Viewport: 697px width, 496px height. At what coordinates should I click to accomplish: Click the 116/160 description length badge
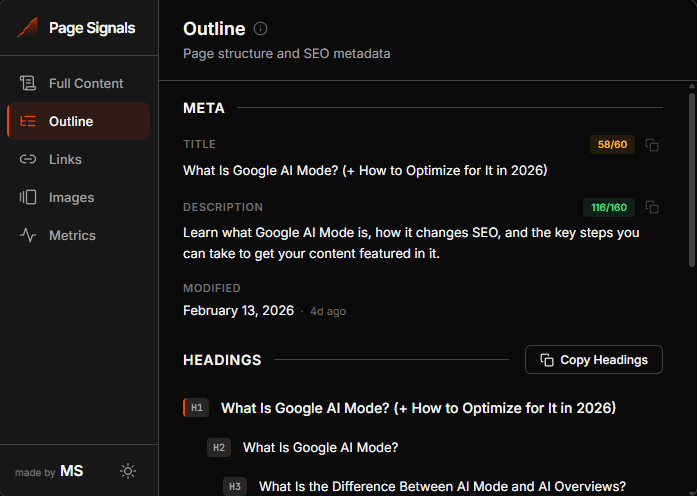pos(609,208)
